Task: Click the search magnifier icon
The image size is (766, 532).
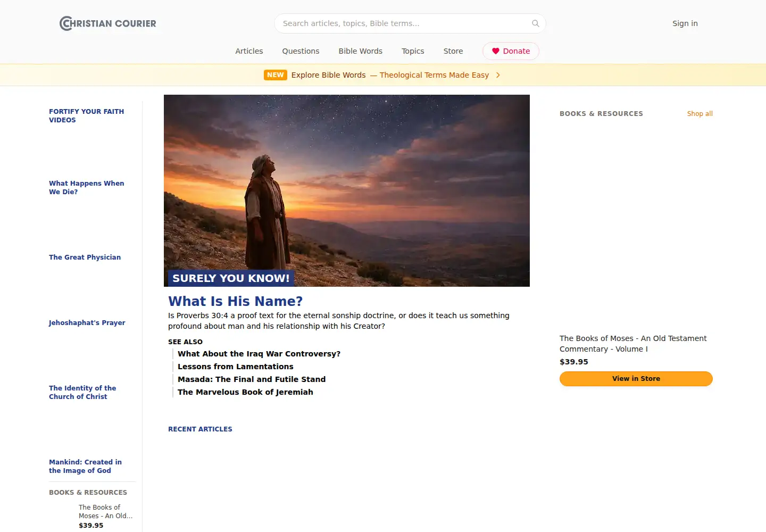Action: (x=536, y=23)
